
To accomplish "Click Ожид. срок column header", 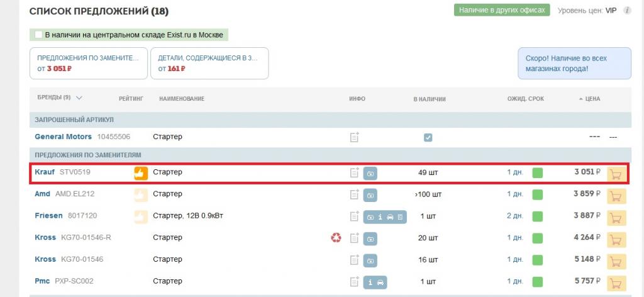I will (526, 99).
